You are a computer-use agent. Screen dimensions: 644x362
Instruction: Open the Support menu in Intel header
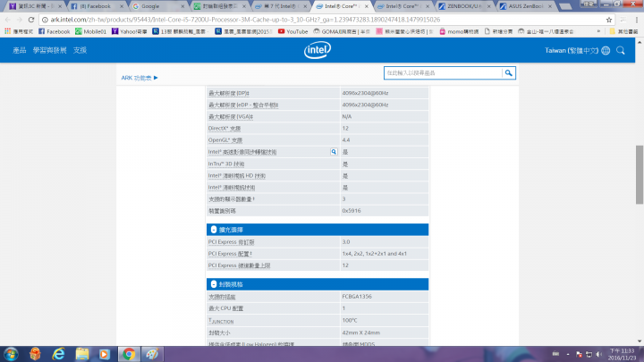tap(80, 50)
